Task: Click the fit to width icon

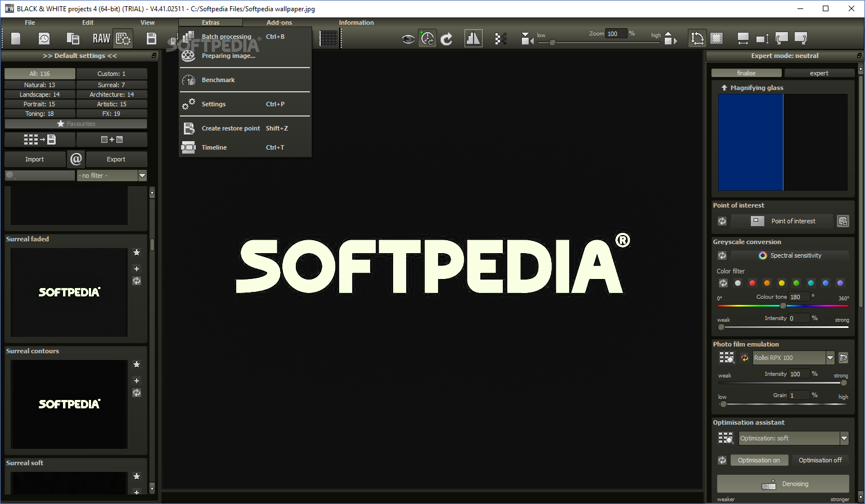Action: tap(743, 38)
